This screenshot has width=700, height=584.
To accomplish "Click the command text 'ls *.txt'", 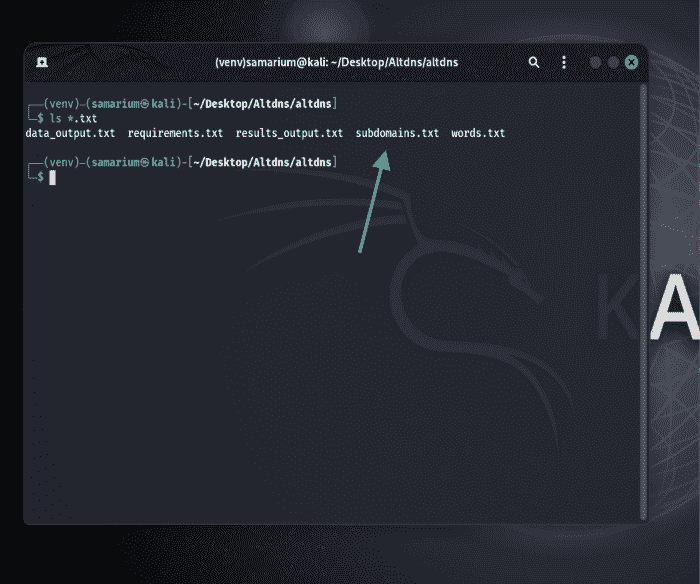I will tap(73, 118).
